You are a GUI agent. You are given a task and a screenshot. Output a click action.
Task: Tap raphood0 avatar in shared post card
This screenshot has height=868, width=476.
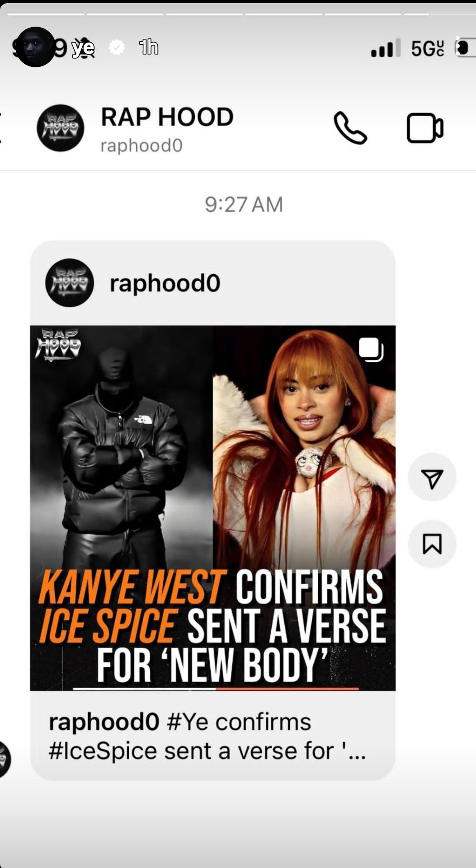(69, 283)
